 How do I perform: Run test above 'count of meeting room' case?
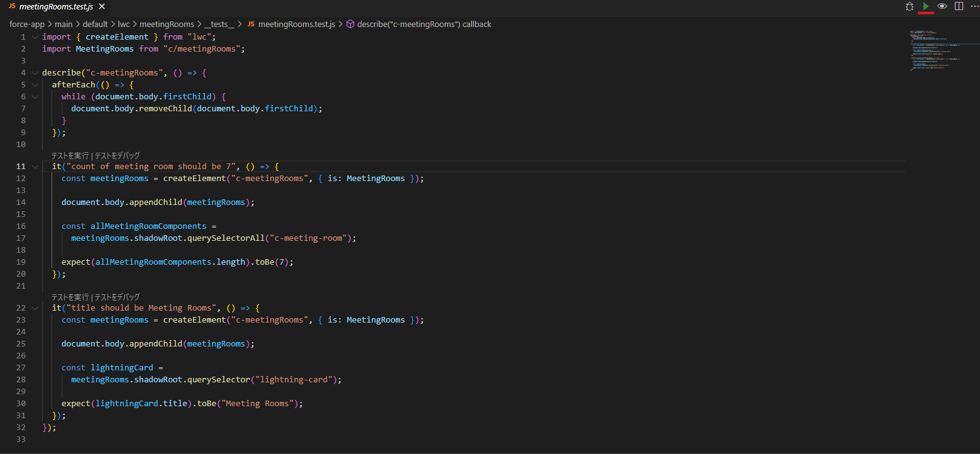click(x=70, y=155)
